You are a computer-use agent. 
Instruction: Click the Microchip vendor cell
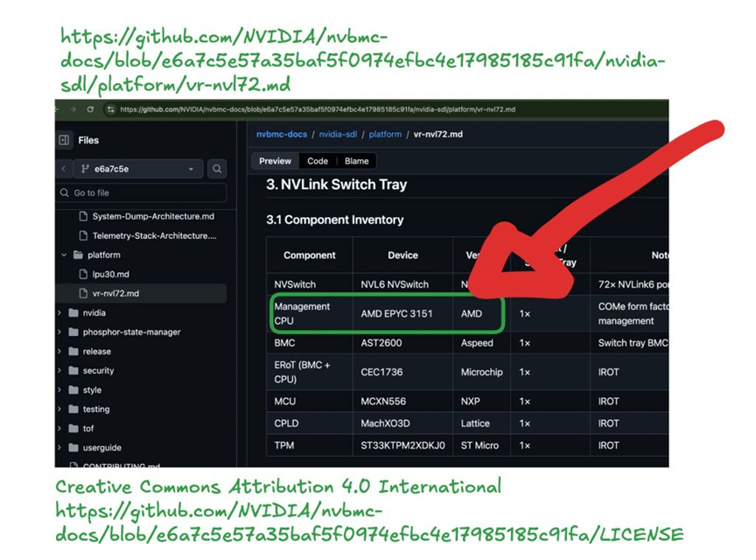481,372
